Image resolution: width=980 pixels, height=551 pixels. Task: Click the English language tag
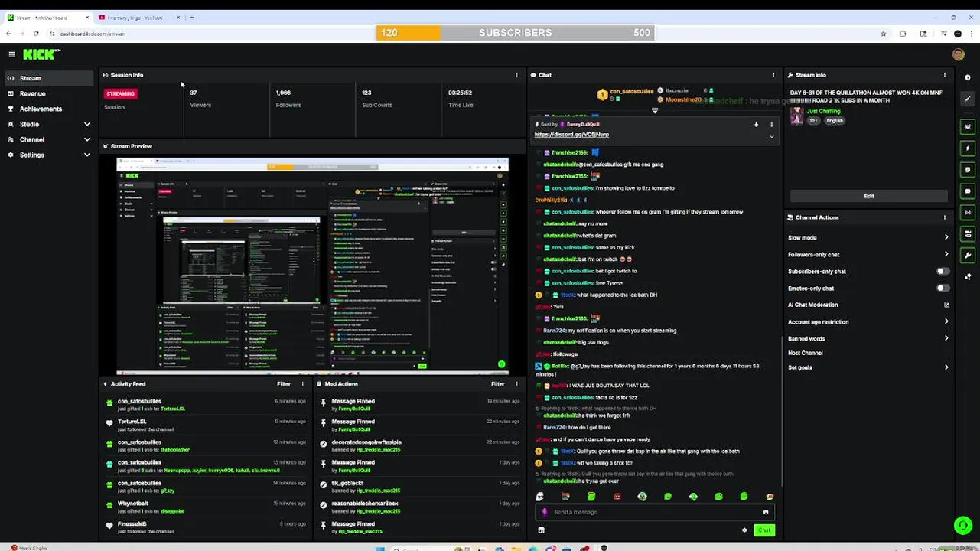click(x=834, y=121)
